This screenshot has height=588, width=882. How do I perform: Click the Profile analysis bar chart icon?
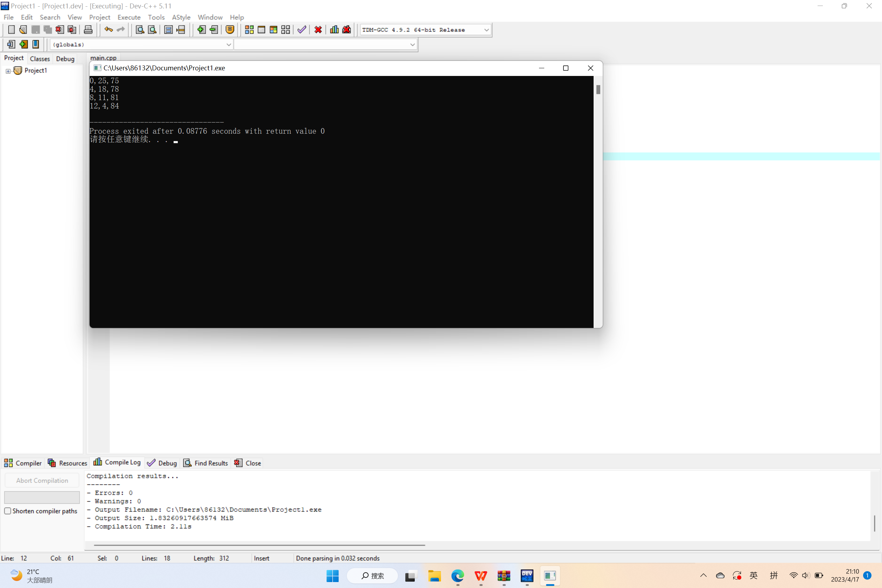(334, 30)
